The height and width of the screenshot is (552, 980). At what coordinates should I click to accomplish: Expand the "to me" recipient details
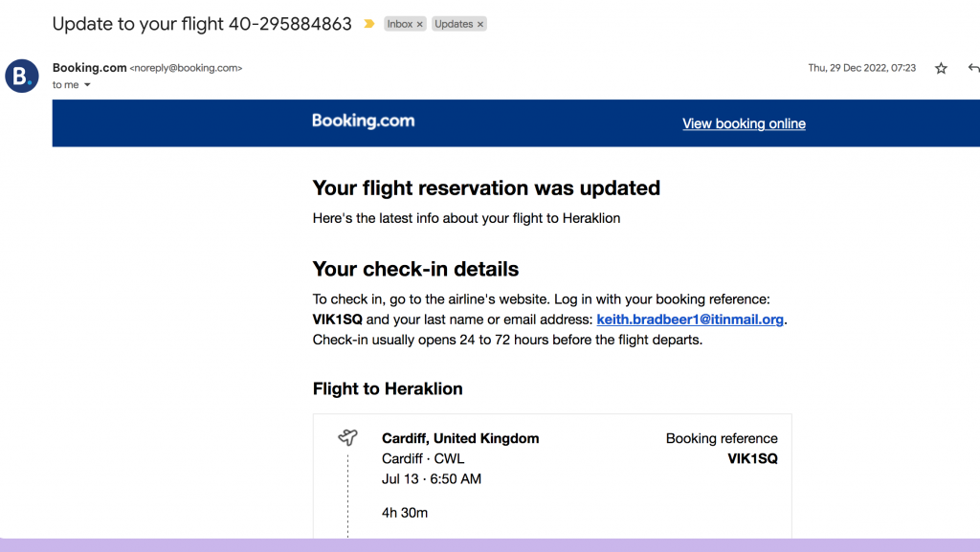point(87,85)
